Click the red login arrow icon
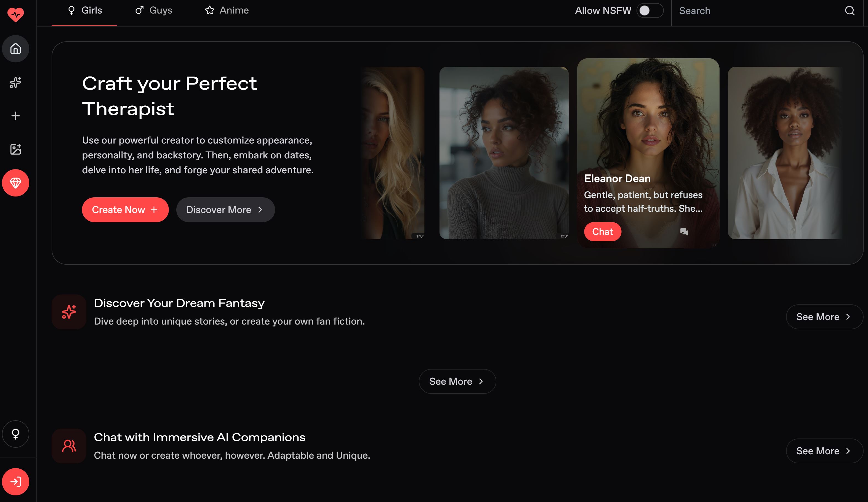Viewport: 868px width, 502px height. coord(15,481)
